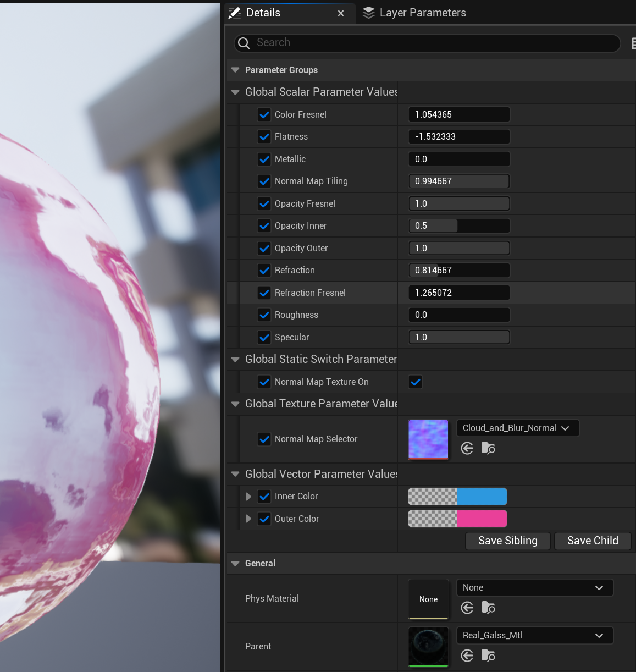This screenshot has width=636, height=672.
Task: Click the Search parameters input field
Action: pos(427,43)
